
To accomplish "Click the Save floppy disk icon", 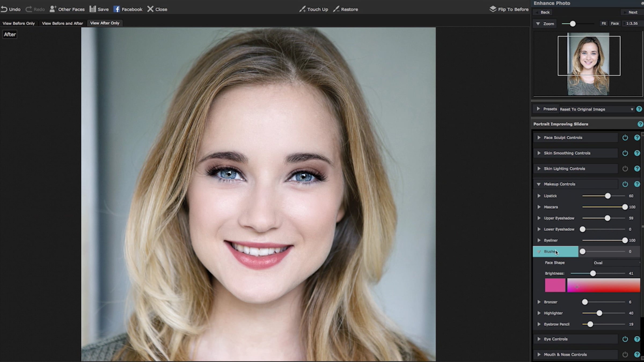I will pos(93,9).
